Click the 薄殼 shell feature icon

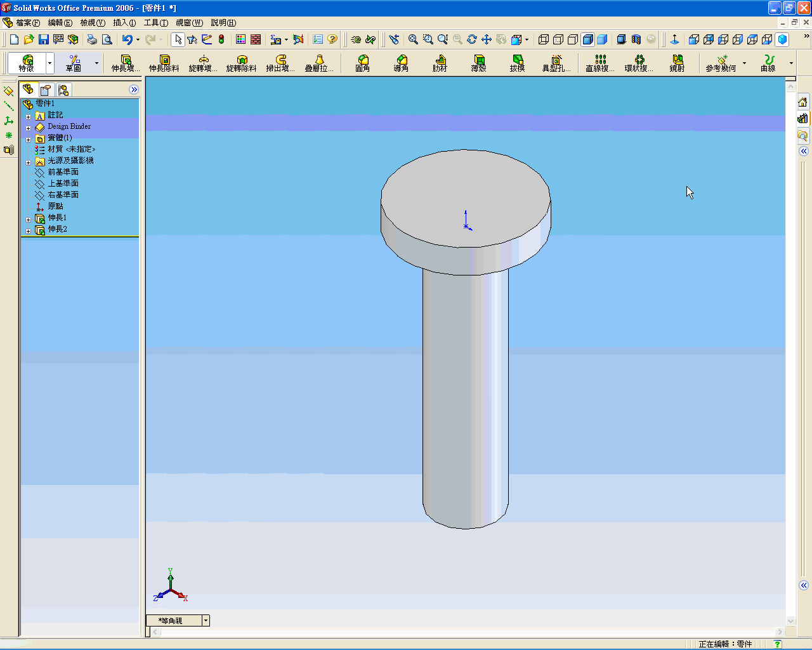pos(479,63)
